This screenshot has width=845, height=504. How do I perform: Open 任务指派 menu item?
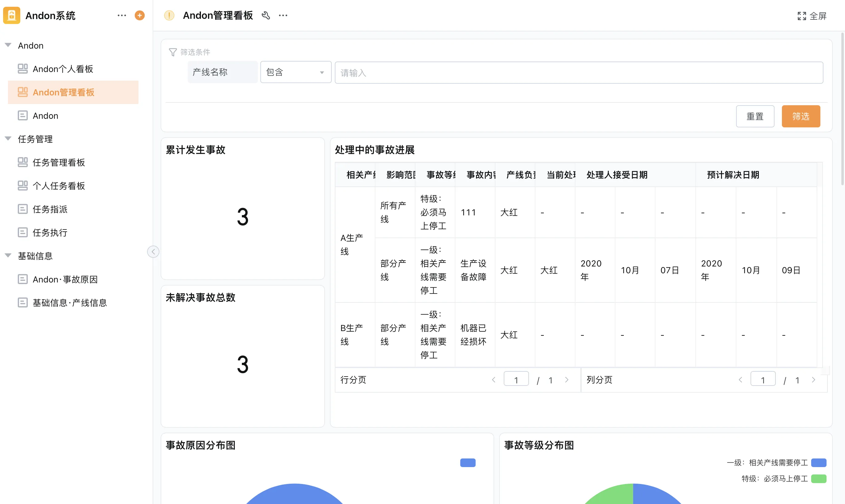50,209
